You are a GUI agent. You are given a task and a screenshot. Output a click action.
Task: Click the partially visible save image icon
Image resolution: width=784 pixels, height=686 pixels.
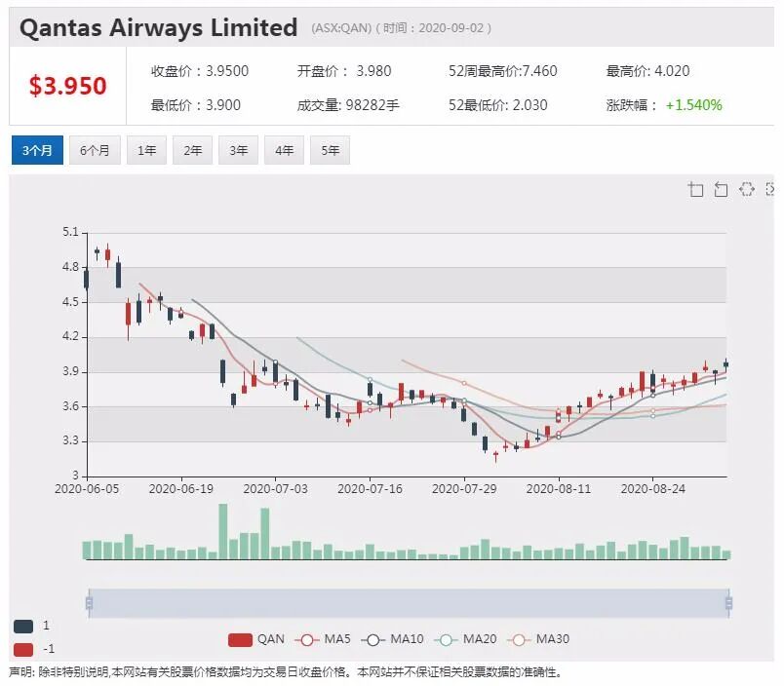coord(770,189)
